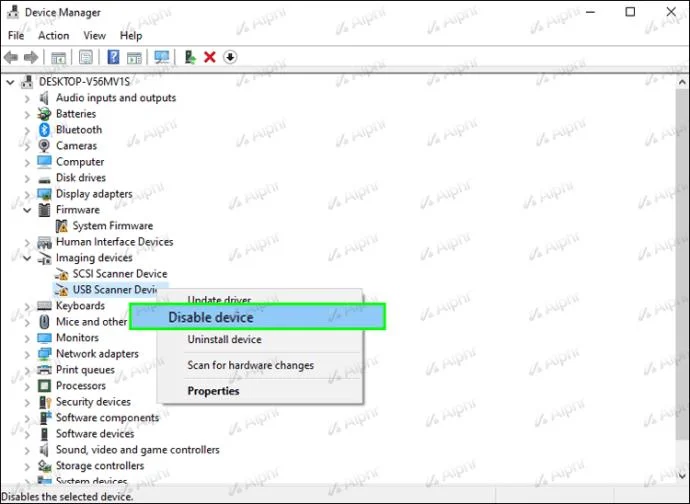The height and width of the screenshot is (504, 690).
Task: Select Properties in the context menu
Action: pos(213,391)
